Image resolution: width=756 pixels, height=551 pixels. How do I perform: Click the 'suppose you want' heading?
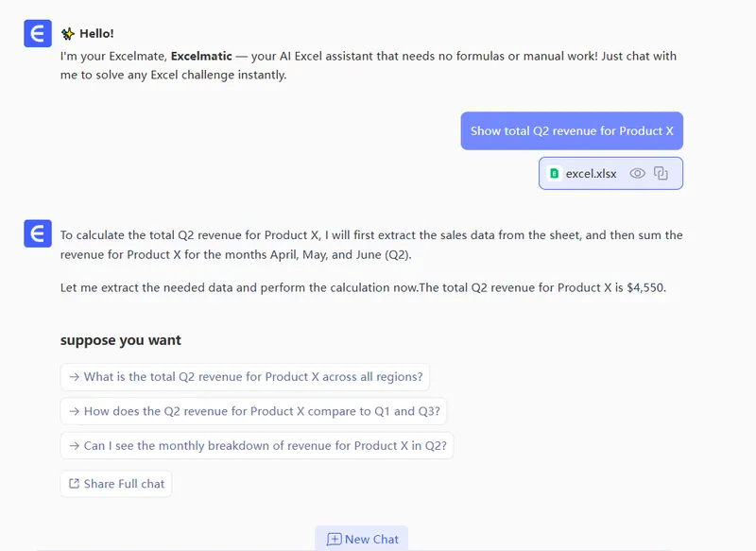(121, 340)
